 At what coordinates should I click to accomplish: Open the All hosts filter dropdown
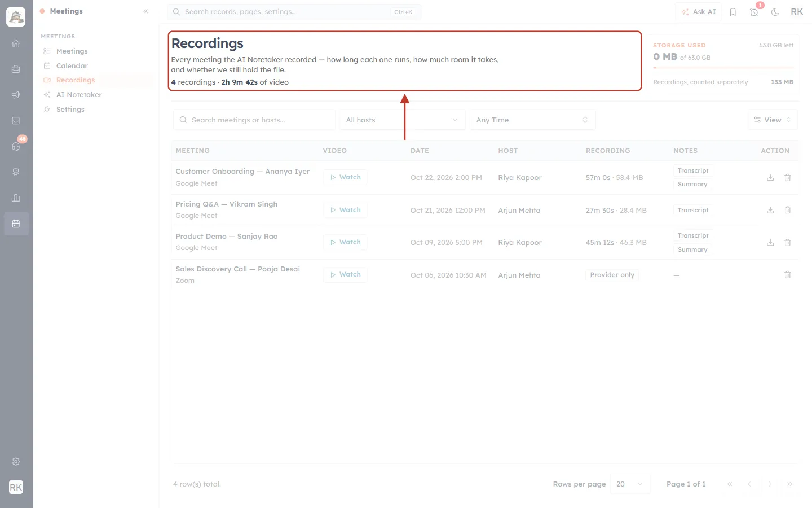[x=402, y=120]
